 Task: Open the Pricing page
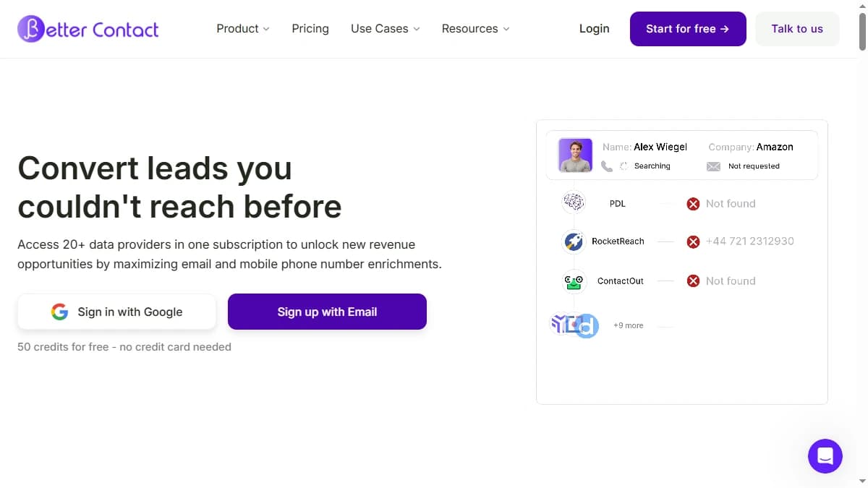[310, 28]
